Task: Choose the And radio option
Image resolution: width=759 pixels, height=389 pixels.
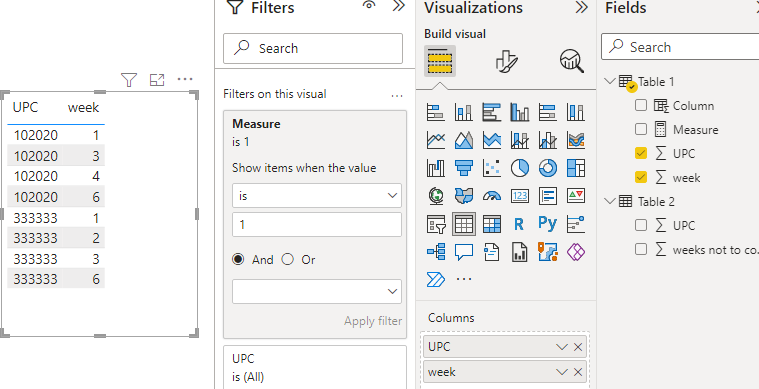Action: click(238, 260)
